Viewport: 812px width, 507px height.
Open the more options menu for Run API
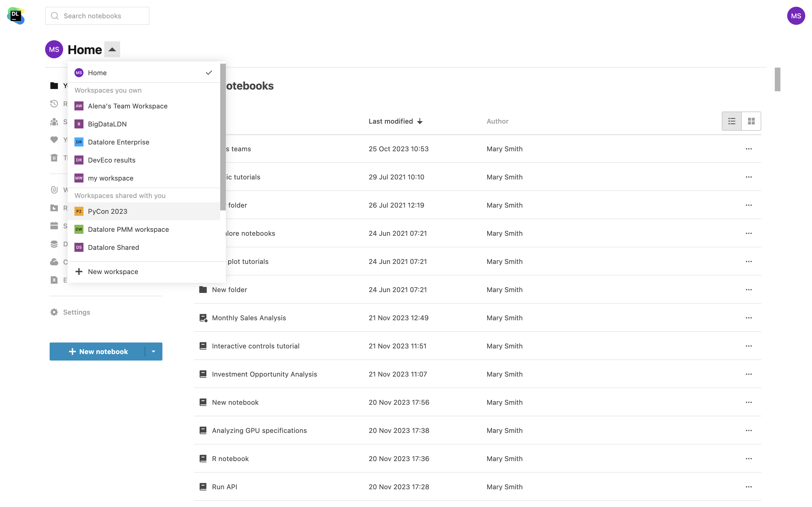point(749,487)
